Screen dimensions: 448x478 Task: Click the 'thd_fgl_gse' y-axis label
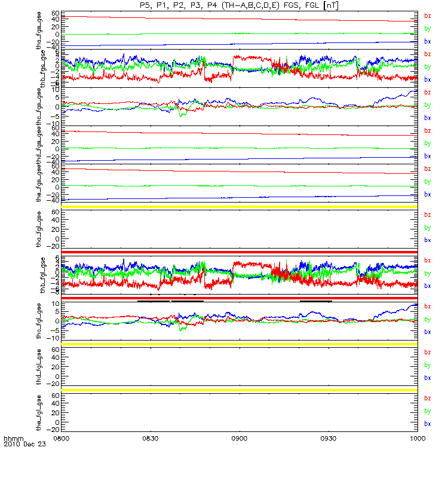pos(39,367)
